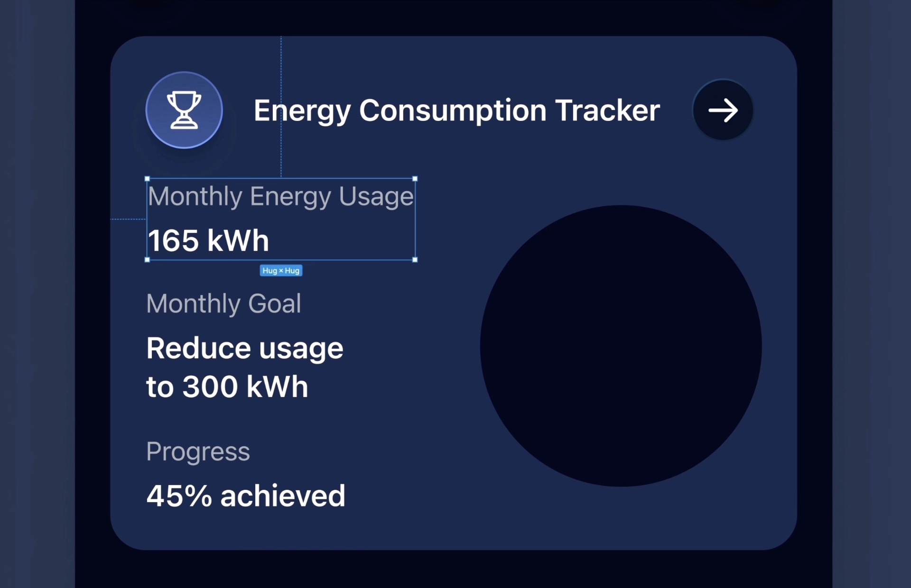Image resolution: width=911 pixels, height=588 pixels.
Task: Click the 45% achieved text
Action: pos(246,496)
